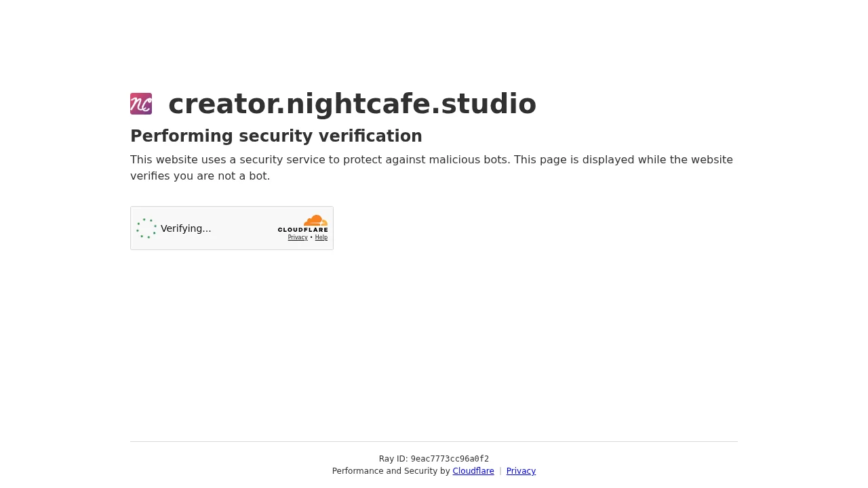Image resolution: width=868 pixels, height=488 pixels.
Task: Select the "nc" favicon next to the domain
Action: click(x=141, y=104)
